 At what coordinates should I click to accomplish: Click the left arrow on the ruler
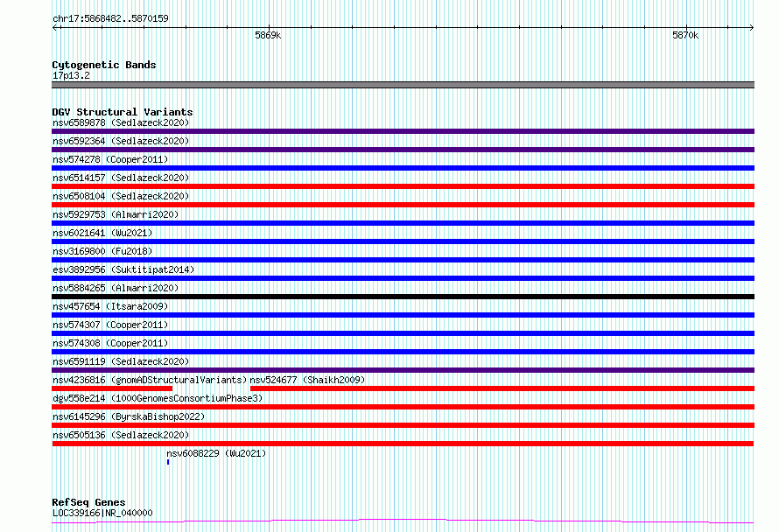pos(54,27)
